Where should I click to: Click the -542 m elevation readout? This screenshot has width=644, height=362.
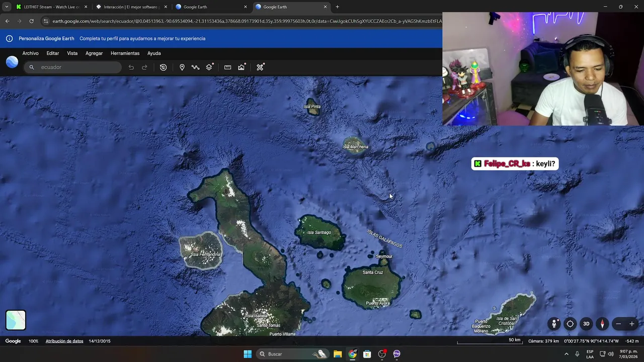pos(632,341)
